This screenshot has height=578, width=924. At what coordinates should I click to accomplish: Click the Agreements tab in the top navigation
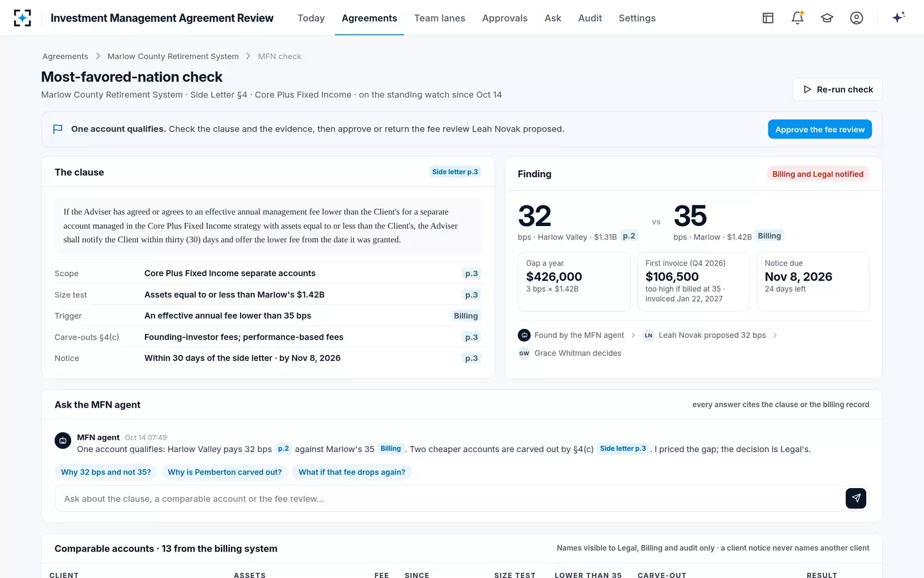point(370,18)
